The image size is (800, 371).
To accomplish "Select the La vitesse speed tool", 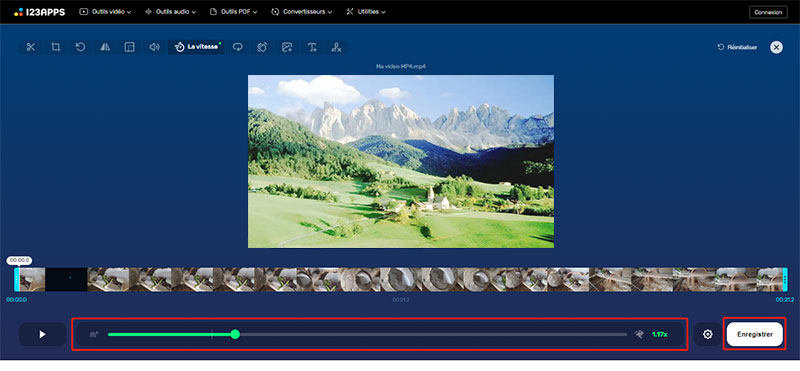I will pos(196,47).
